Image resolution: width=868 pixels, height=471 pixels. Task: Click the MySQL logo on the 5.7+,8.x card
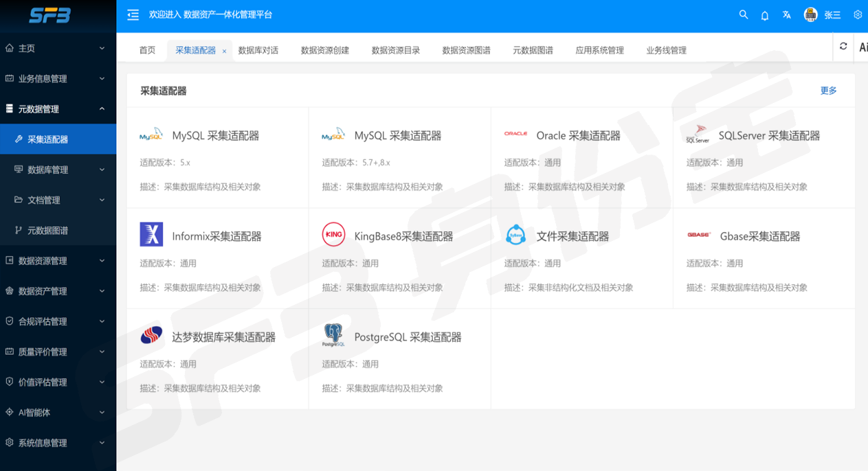(x=333, y=135)
